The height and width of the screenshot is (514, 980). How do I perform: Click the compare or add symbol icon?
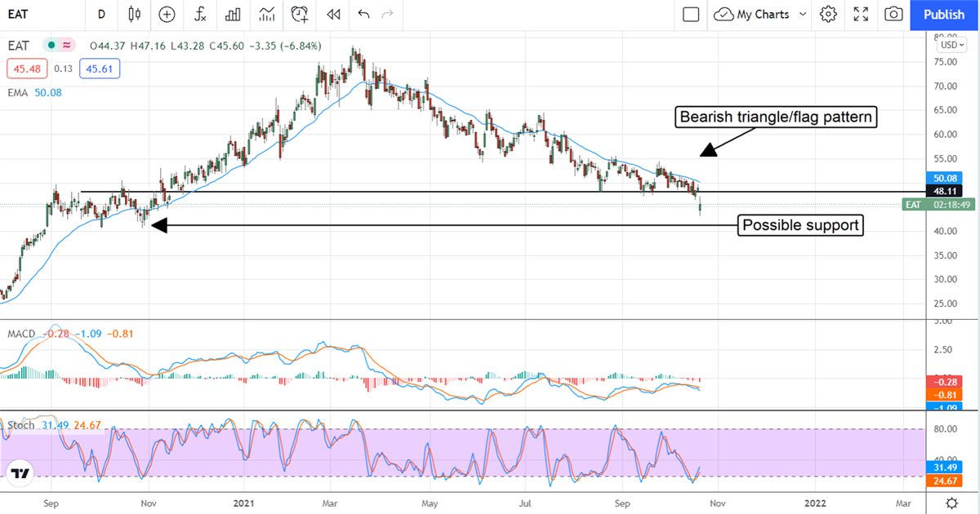point(167,14)
